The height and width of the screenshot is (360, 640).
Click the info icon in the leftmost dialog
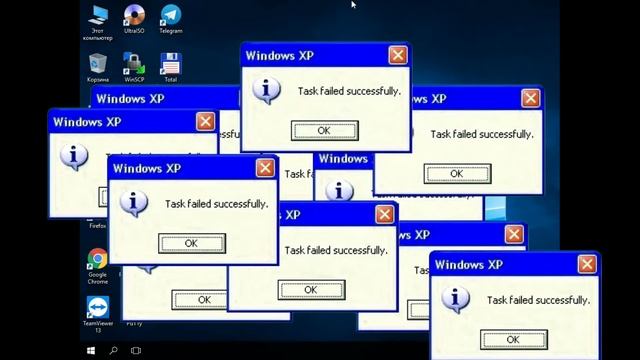click(x=73, y=157)
